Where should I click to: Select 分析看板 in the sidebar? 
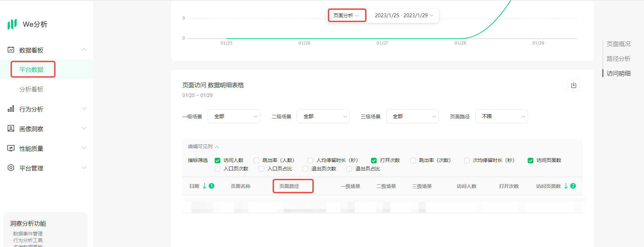[x=31, y=89]
